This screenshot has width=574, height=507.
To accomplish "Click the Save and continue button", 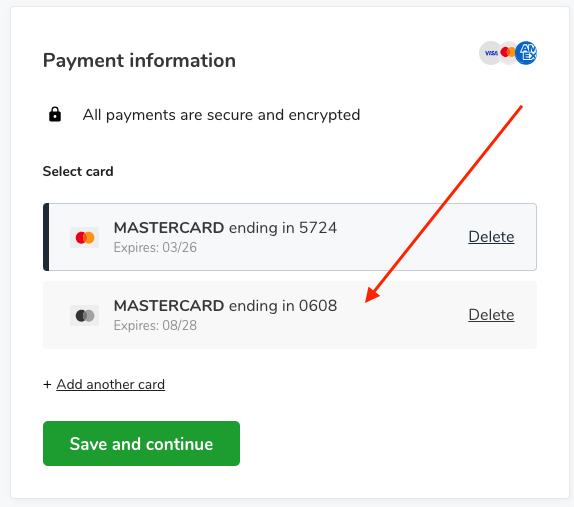I will coord(141,443).
